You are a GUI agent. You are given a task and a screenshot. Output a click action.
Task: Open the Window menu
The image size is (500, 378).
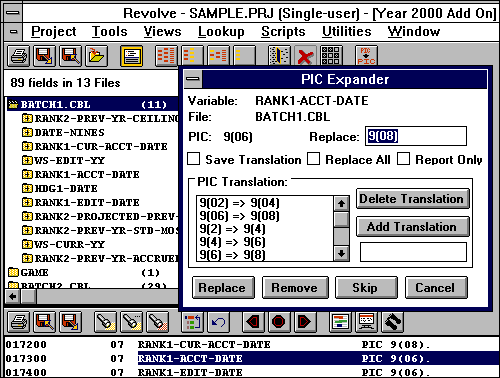[x=414, y=32]
